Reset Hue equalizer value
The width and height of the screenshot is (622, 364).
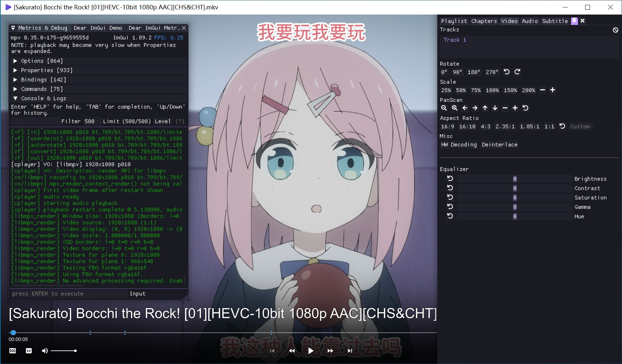pos(450,216)
